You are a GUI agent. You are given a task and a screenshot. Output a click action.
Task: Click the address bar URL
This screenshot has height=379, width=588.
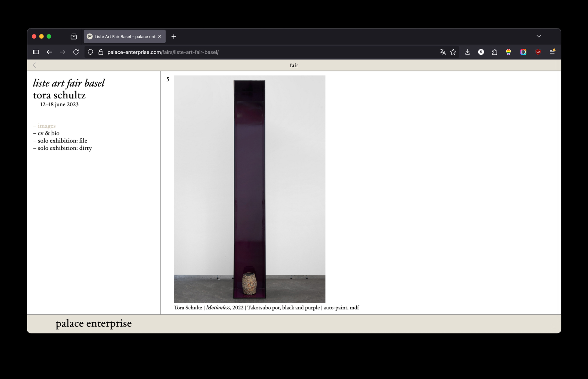[163, 52]
